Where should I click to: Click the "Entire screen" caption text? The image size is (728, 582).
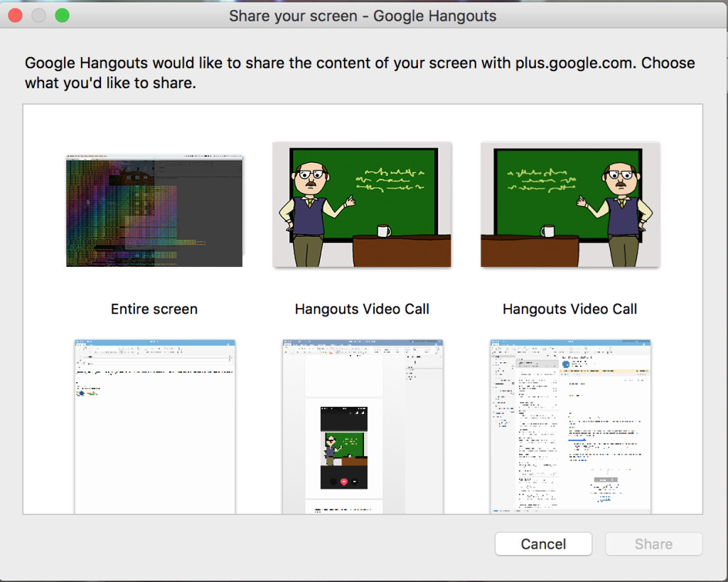tap(154, 309)
